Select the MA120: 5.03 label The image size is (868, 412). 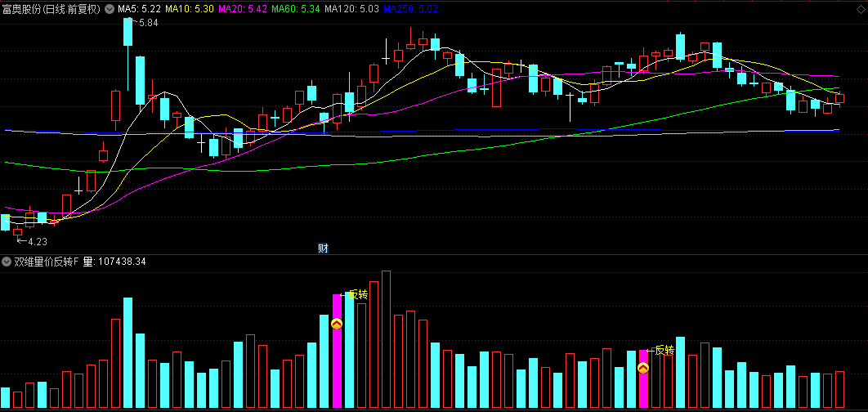click(x=352, y=9)
